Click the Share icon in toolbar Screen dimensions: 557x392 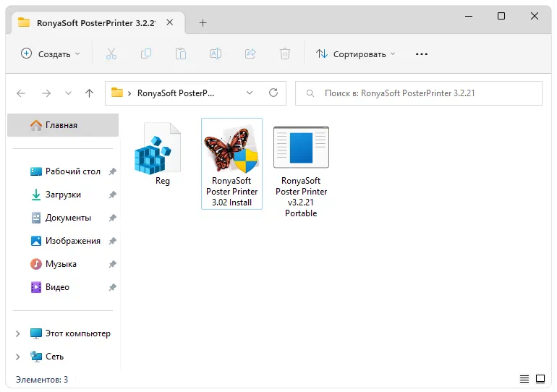tap(250, 54)
